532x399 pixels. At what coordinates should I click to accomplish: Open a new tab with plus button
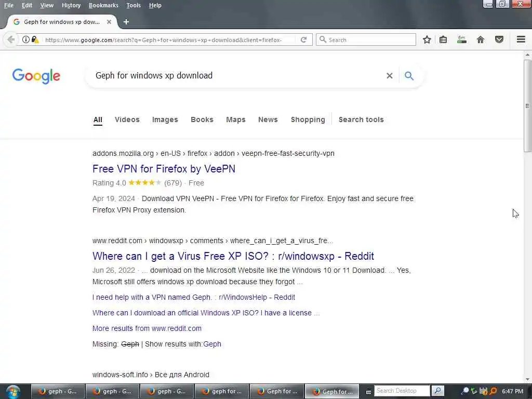126,22
